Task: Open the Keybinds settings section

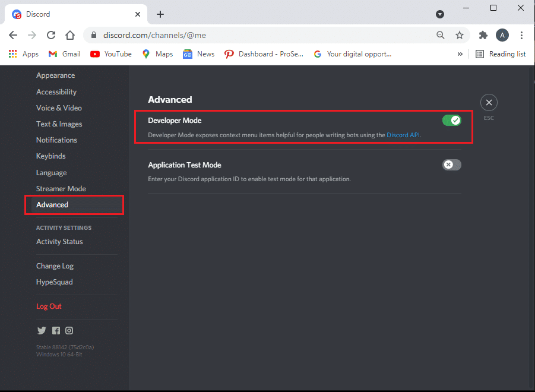Action: [x=51, y=156]
